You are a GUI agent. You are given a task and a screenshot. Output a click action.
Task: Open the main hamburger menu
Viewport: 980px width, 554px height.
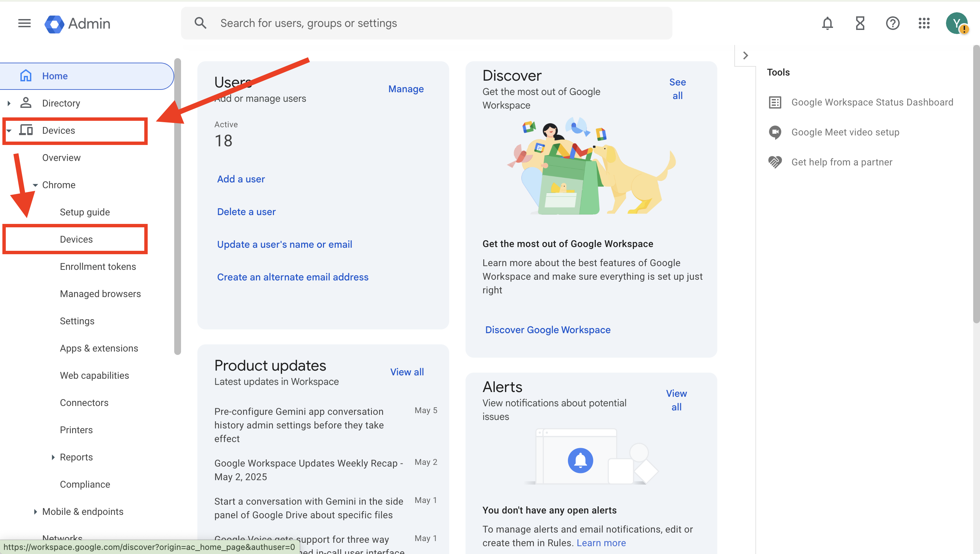click(x=24, y=23)
